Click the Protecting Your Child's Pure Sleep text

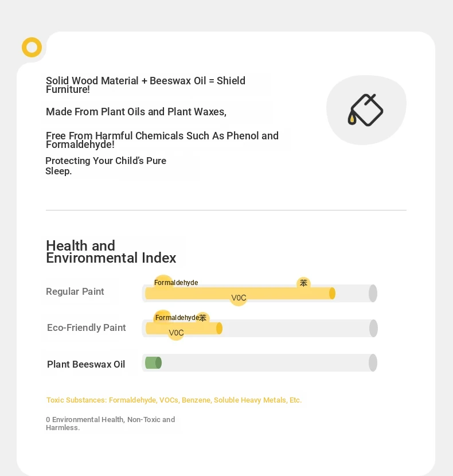[x=106, y=166]
